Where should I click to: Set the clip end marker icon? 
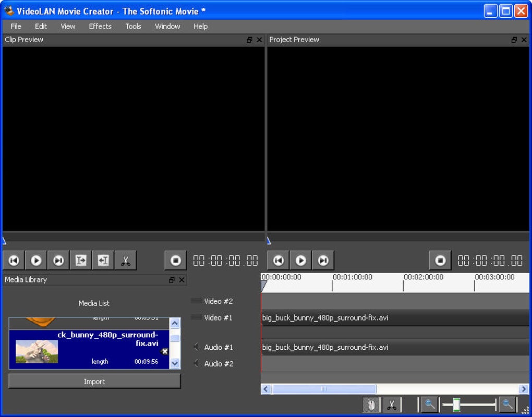[103, 260]
